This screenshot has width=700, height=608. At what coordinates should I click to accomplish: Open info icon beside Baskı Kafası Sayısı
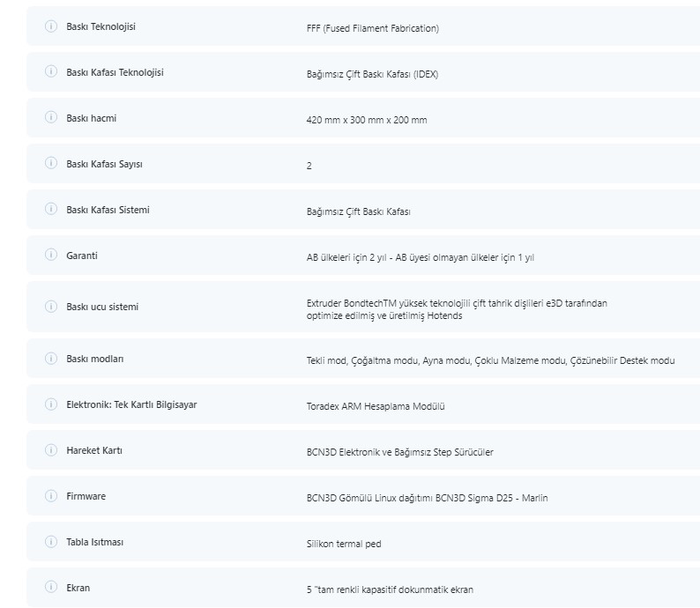[50, 164]
